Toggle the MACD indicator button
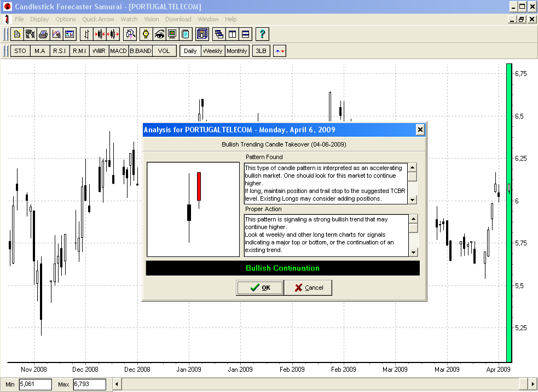538x392 pixels. tap(118, 51)
